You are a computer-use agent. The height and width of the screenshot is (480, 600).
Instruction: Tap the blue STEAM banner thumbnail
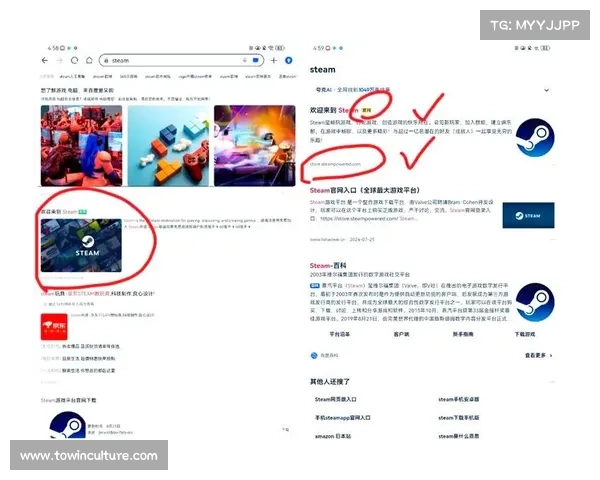(x=528, y=216)
